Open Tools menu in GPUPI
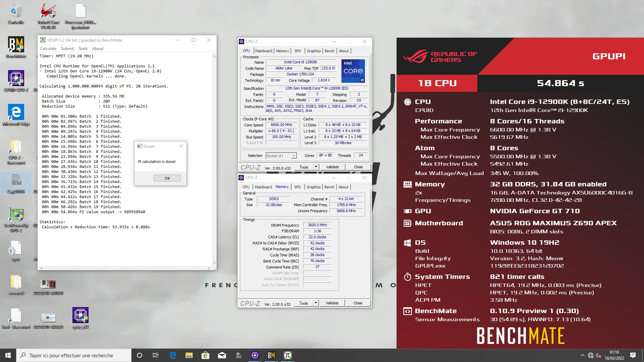This screenshot has height=362, width=644. tap(83, 49)
